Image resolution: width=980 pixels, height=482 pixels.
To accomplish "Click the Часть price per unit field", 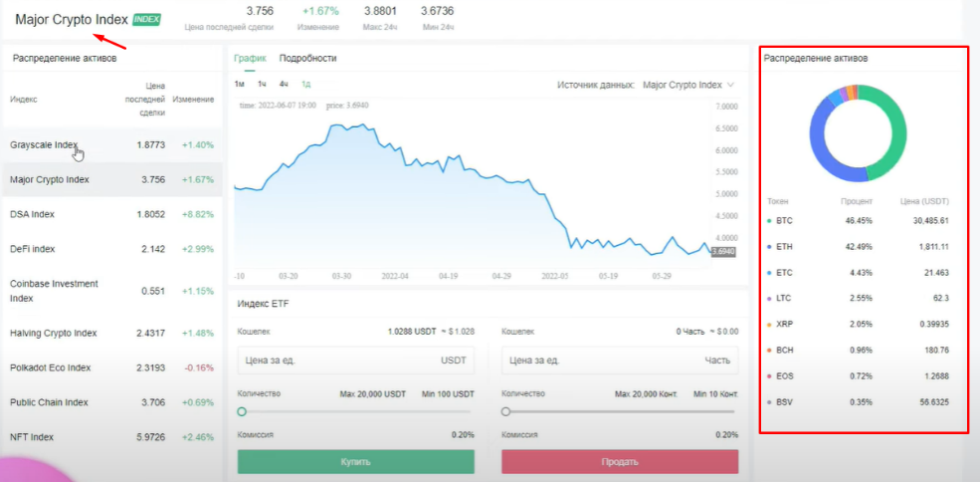I will 620,361.
